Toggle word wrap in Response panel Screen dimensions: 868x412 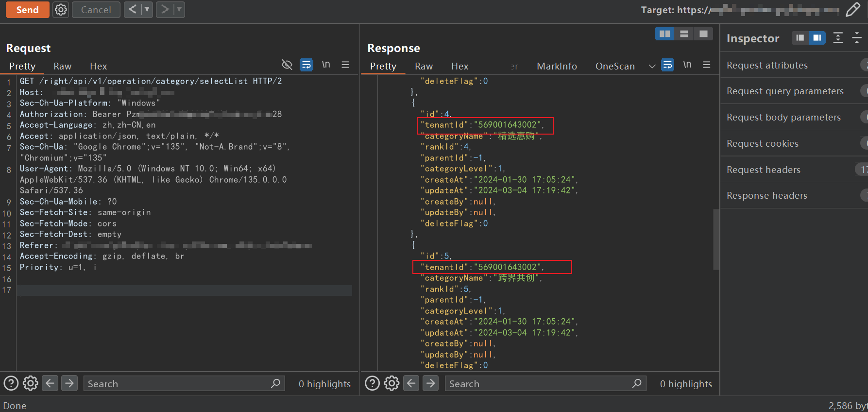pos(668,65)
